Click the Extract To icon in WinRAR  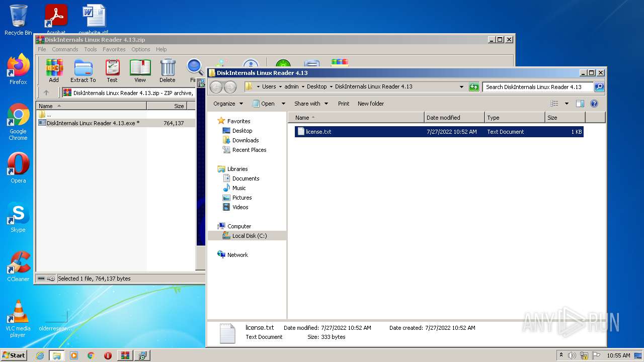pyautogui.click(x=83, y=70)
